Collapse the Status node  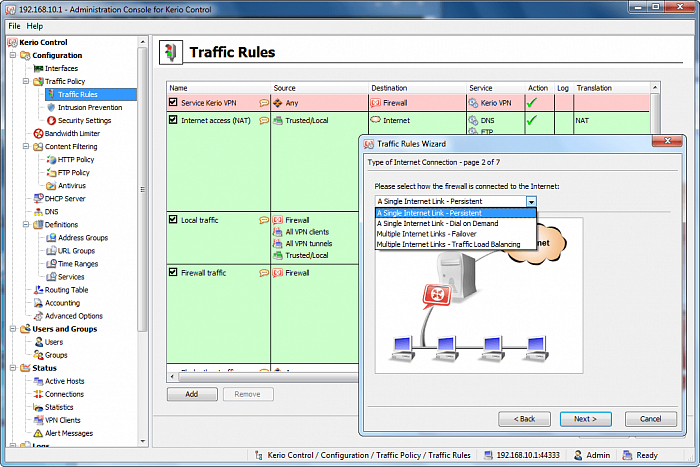[13, 368]
